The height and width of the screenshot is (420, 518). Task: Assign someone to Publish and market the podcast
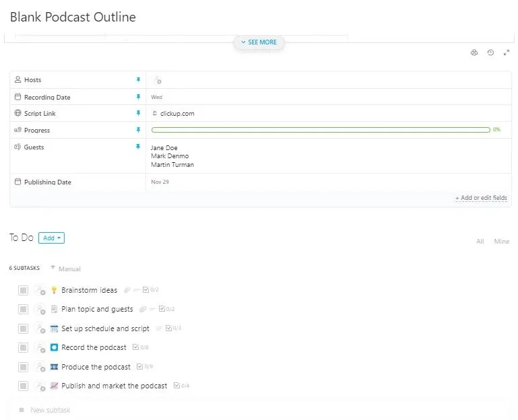(x=40, y=386)
